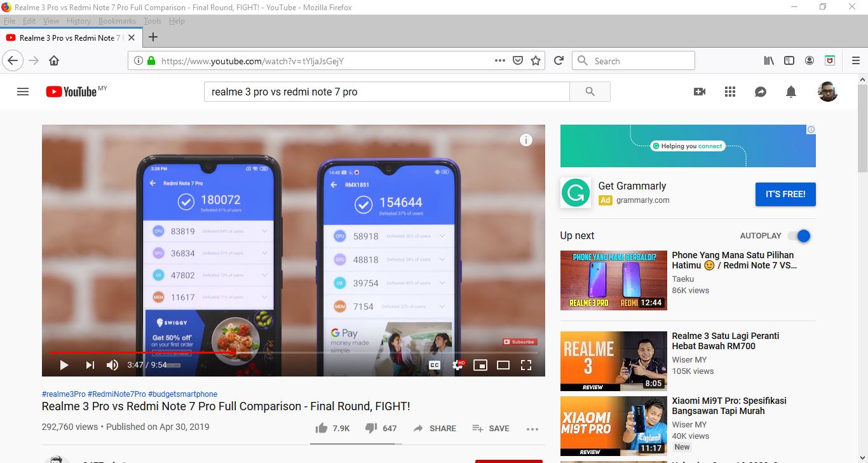
Task: Open page actions three-dot menu in address bar
Action: coord(500,61)
